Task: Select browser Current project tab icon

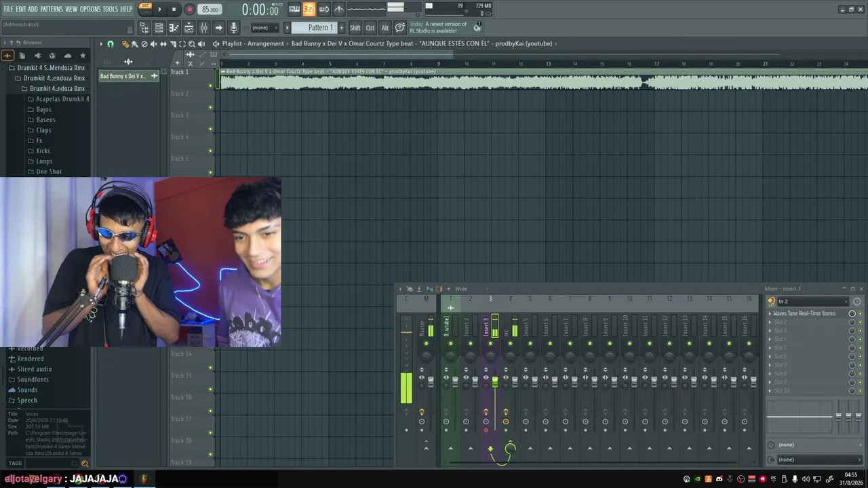Action: click(22, 56)
